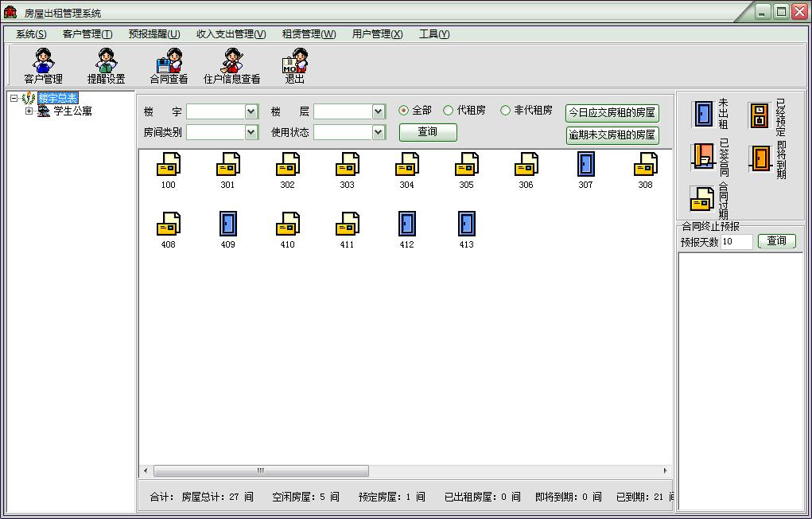Open 提醒设置 toolbar icon
The width and height of the screenshot is (812, 519).
pos(106,66)
